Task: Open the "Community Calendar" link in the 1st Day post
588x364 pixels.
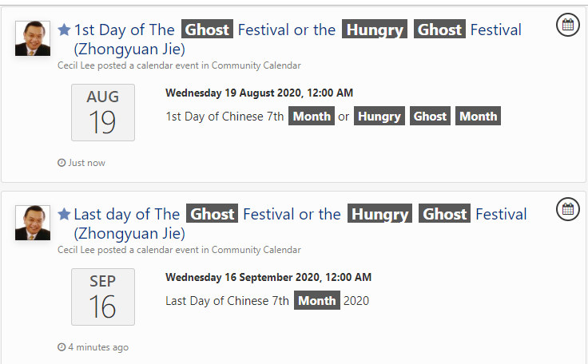Action: click(x=256, y=65)
